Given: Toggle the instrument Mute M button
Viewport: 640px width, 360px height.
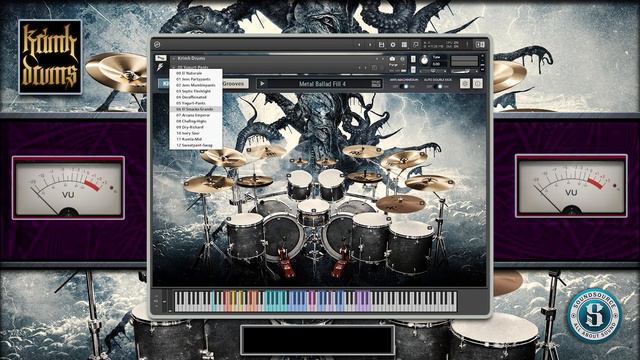Looking at the screenshot, I should (413, 69).
